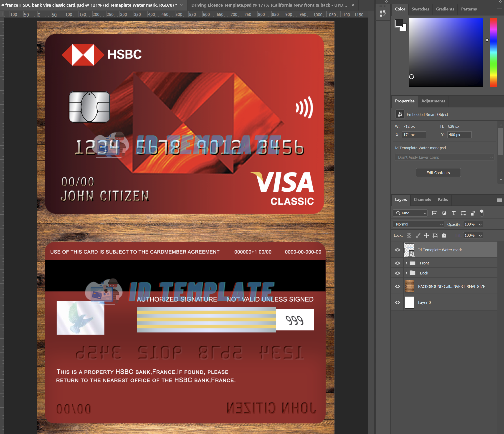Switch to the Adjustments tab

point(433,101)
